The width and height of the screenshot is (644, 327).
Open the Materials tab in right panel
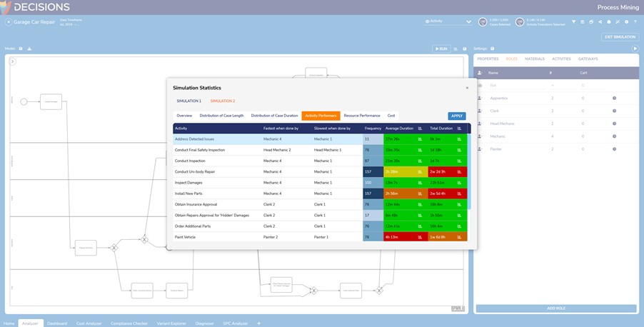534,59
